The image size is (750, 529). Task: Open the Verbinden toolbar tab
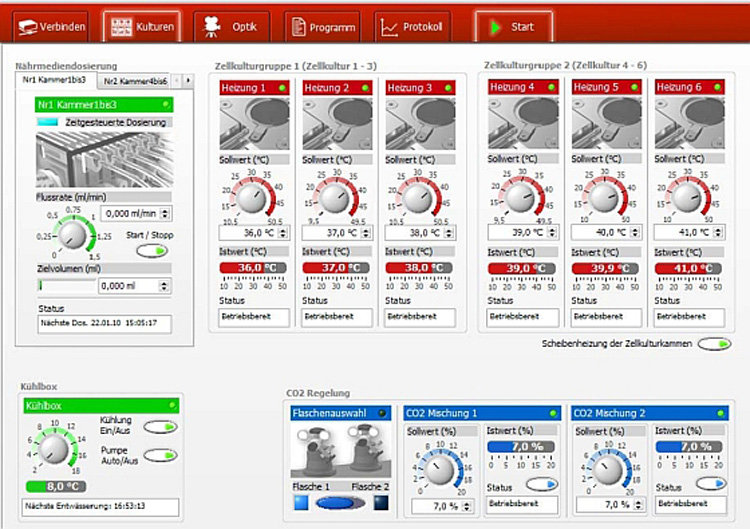tap(51, 27)
